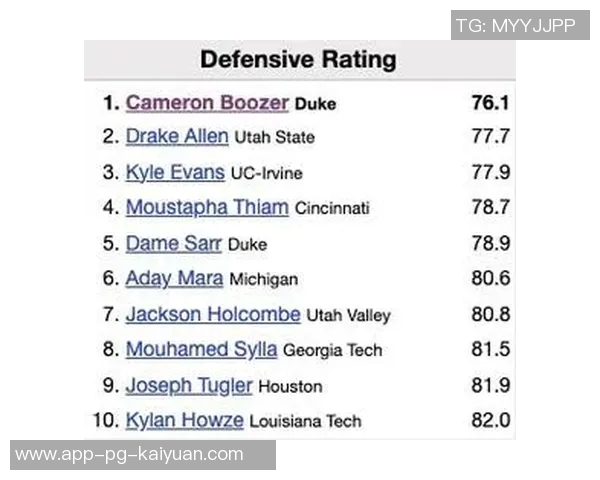The image size is (600, 480).
Task: Click the Defensive Rating table header
Action: 298,59
